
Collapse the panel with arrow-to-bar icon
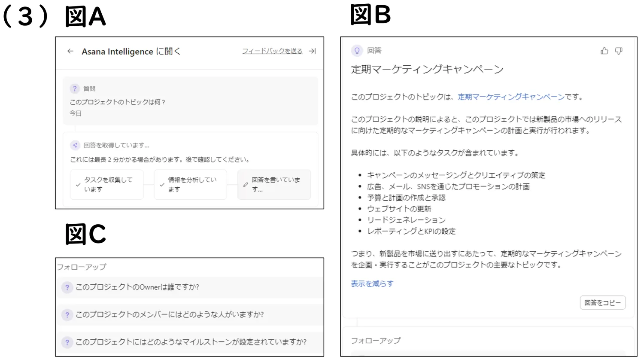(313, 51)
